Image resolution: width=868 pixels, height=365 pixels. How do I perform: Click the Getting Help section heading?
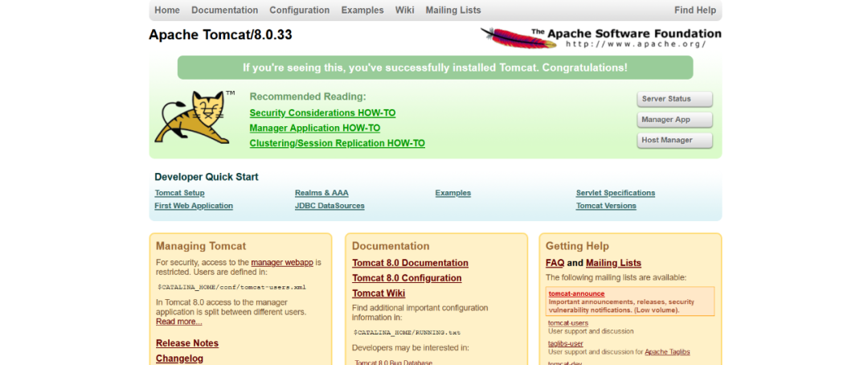(577, 247)
